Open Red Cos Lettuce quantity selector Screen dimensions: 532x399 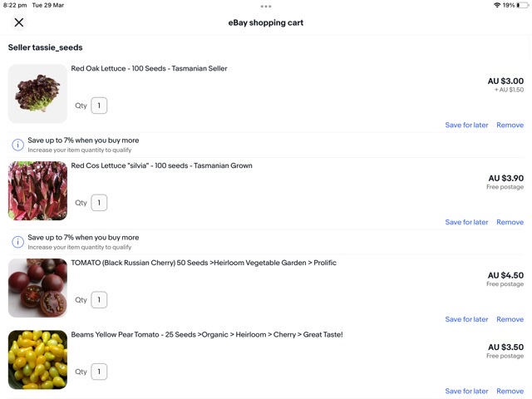[99, 203]
